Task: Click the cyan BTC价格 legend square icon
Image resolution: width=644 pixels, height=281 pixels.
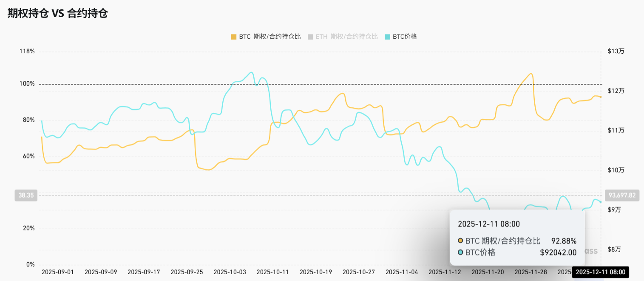Action: point(387,37)
